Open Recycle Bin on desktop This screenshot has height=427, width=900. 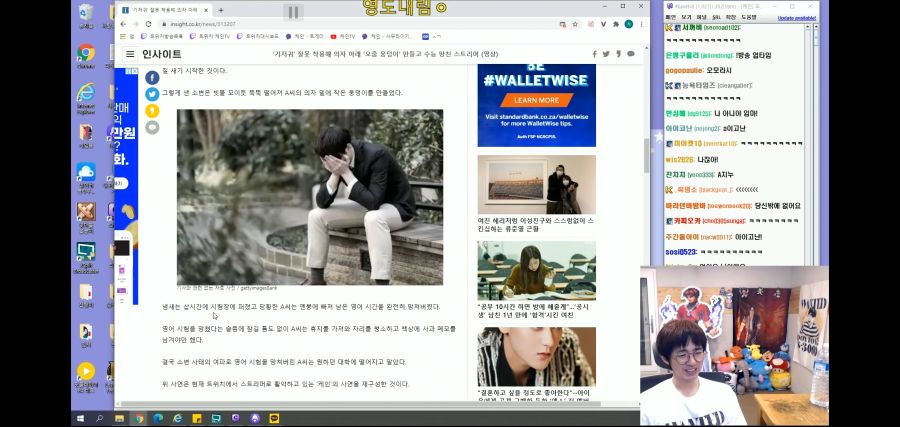[86, 15]
